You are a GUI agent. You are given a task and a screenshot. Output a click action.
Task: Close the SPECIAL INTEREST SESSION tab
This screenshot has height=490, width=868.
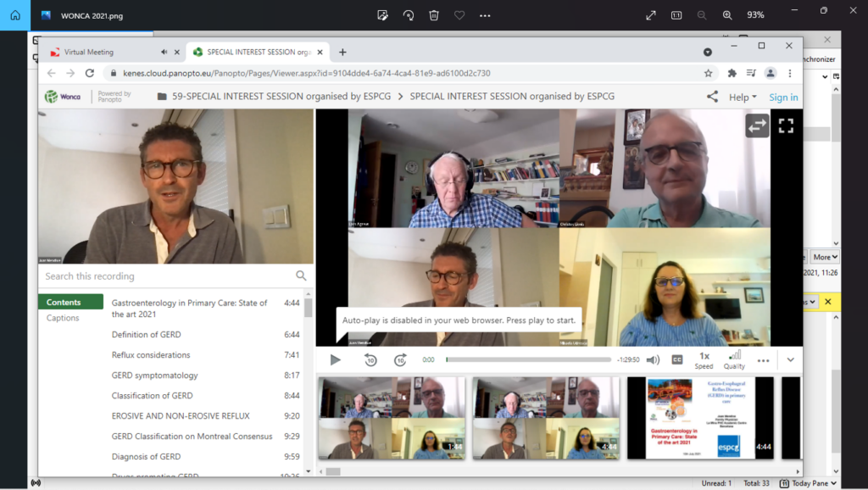320,52
